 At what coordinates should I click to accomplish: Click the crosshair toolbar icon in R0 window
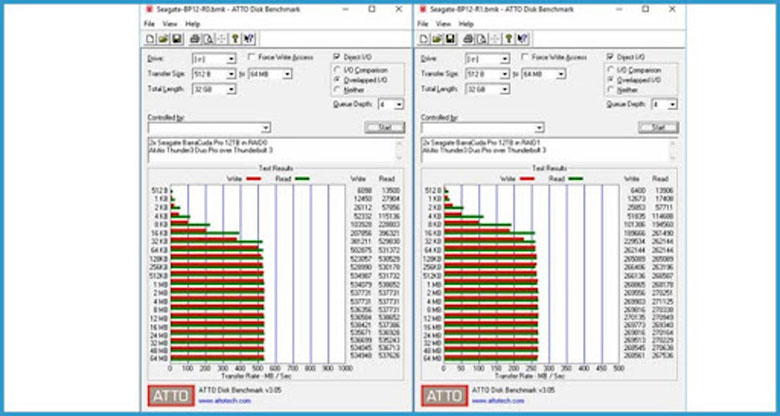(x=221, y=39)
